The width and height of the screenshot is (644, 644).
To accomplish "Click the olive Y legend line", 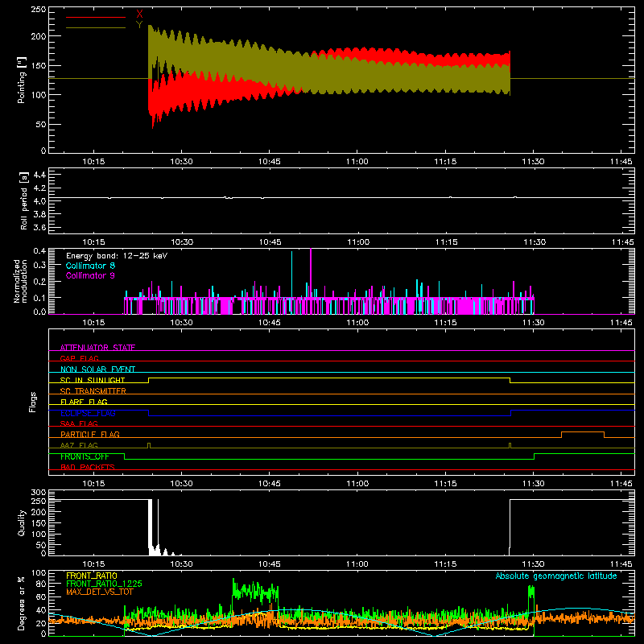I will 96,27.
